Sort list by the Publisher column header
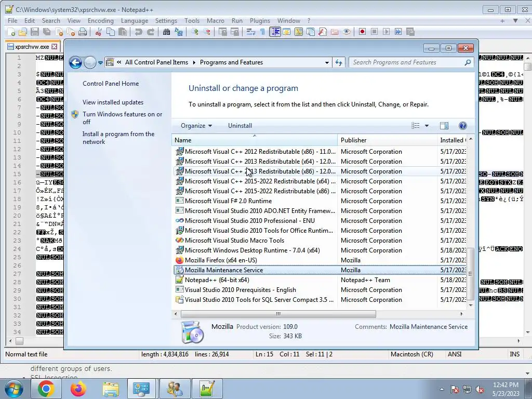This screenshot has height=399, width=532. pos(387,140)
